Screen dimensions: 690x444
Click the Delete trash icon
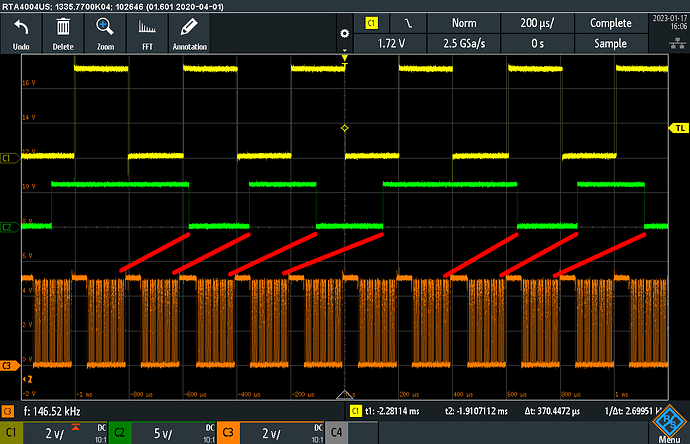pyautogui.click(x=62, y=33)
